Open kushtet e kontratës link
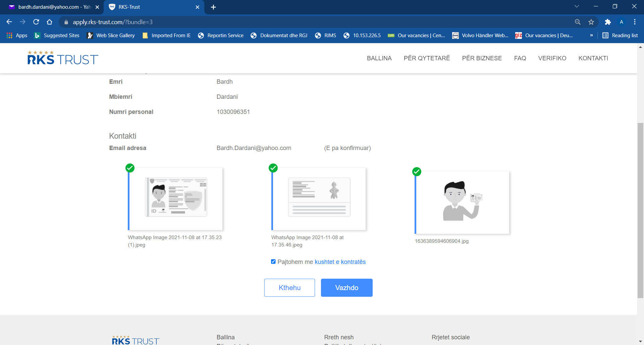 pyautogui.click(x=340, y=262)
